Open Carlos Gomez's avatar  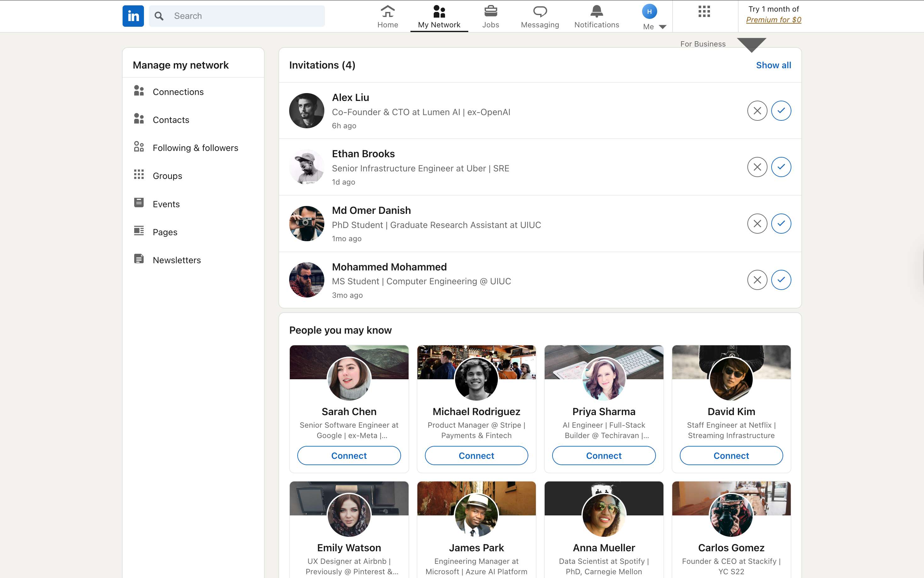731,515
